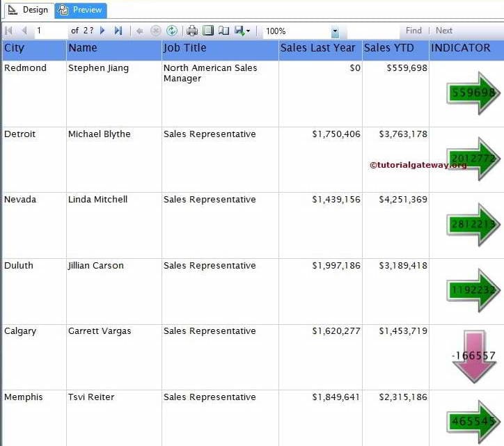Click the Sales Last Year header

point(320,51)
